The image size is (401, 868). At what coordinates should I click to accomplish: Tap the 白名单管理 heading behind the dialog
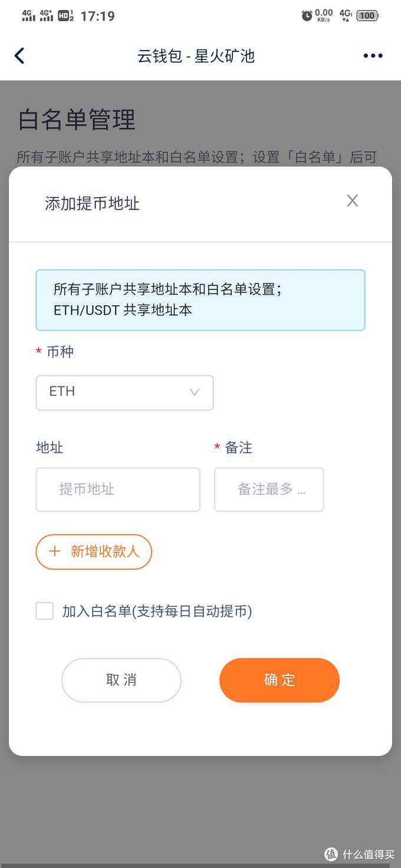pos(77,120)
